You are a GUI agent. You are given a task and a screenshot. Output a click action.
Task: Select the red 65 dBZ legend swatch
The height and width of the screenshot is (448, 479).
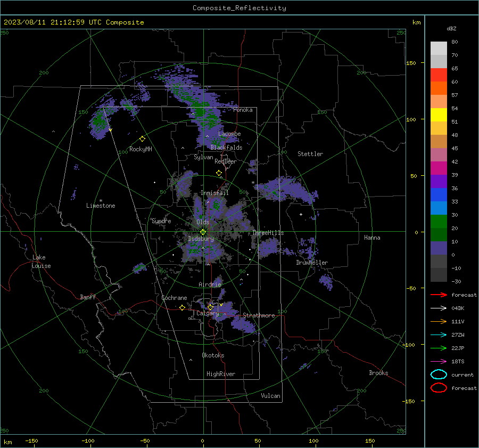[439, 75]
